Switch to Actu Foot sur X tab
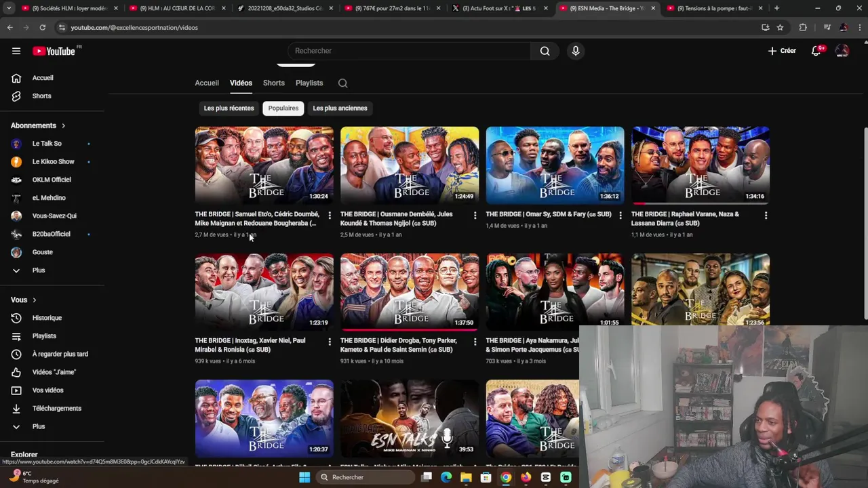 click(498, 8)
